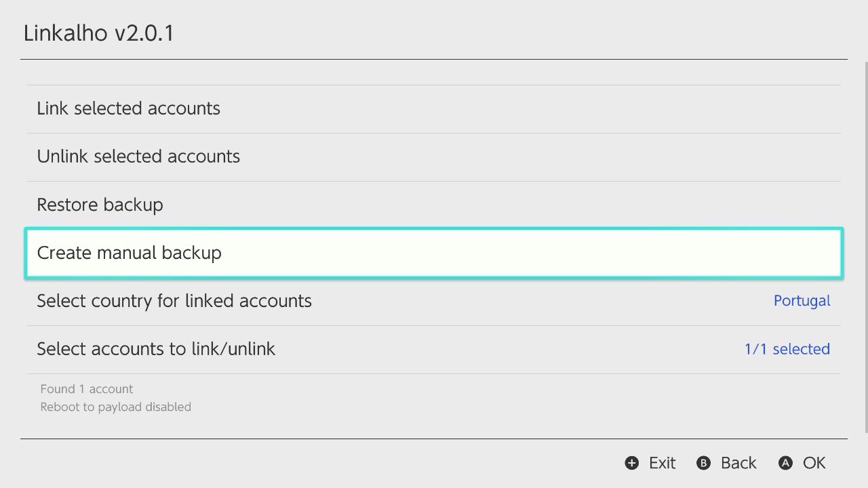Click the OK glyph next to the A label
The height and width of the screenshot is (488, 868).
point(786,463)
